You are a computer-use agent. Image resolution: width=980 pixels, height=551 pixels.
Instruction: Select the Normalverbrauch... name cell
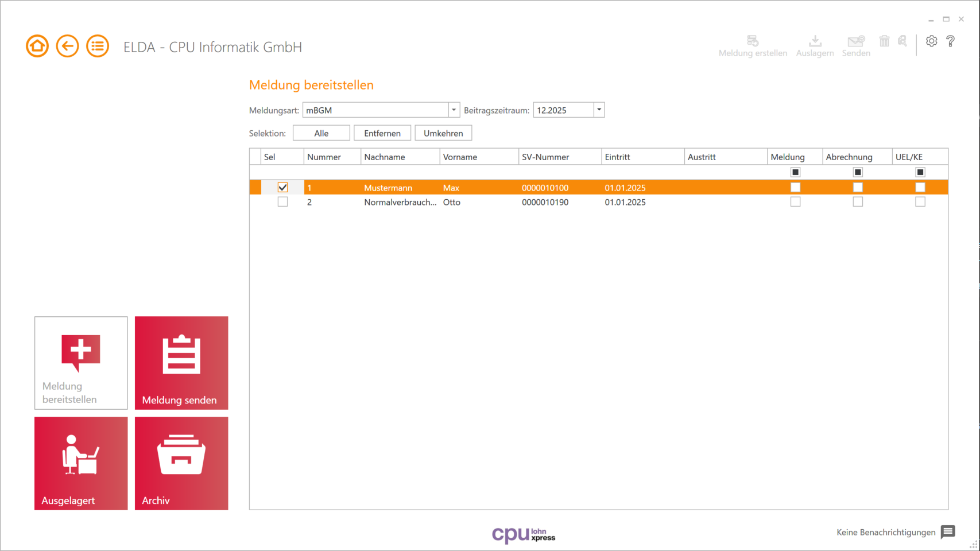[x=400, y=202]
